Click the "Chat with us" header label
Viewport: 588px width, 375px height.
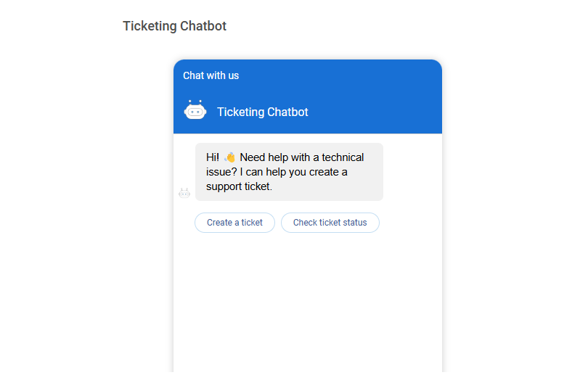(211, 75)
